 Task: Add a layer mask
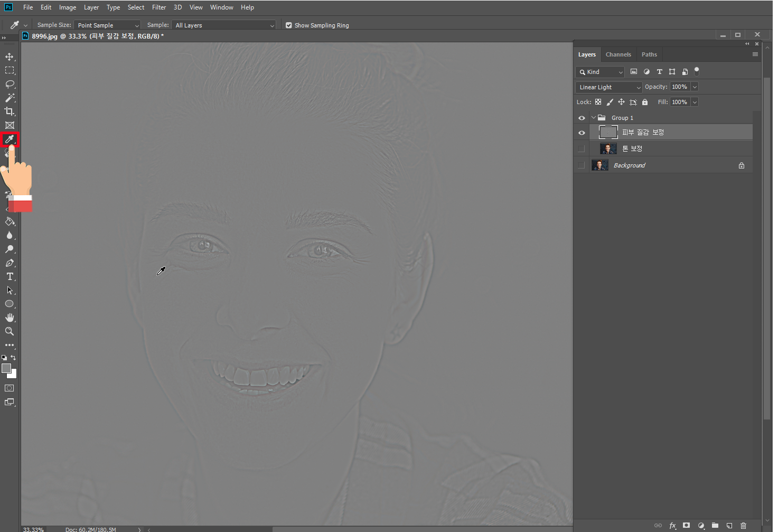[686, 525]
